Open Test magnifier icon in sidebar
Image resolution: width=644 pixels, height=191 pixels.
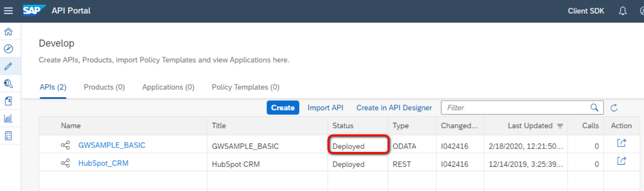[8, 84]
